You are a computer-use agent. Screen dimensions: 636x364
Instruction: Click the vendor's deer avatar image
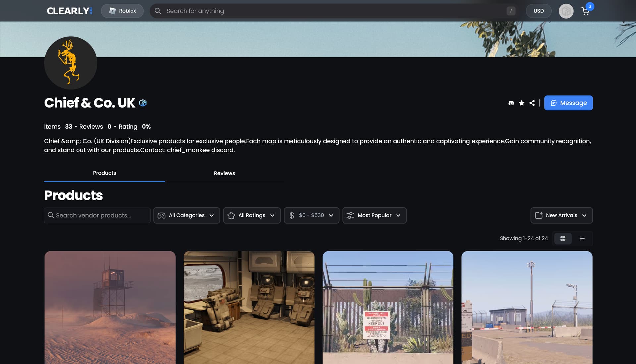[71, 63]
